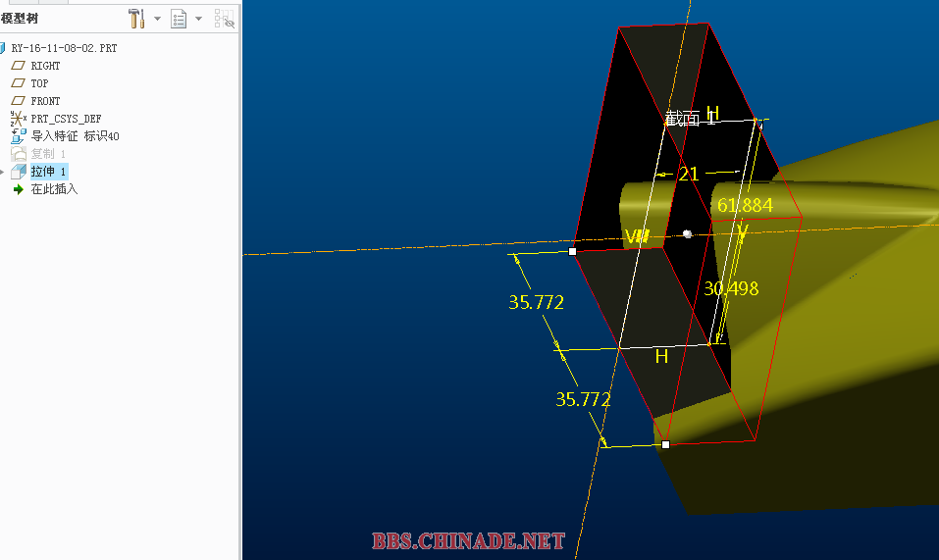Viewport: 939px width, 560px height.
Task: Select the FRONT datum plane icon
Action: (19, 100)
